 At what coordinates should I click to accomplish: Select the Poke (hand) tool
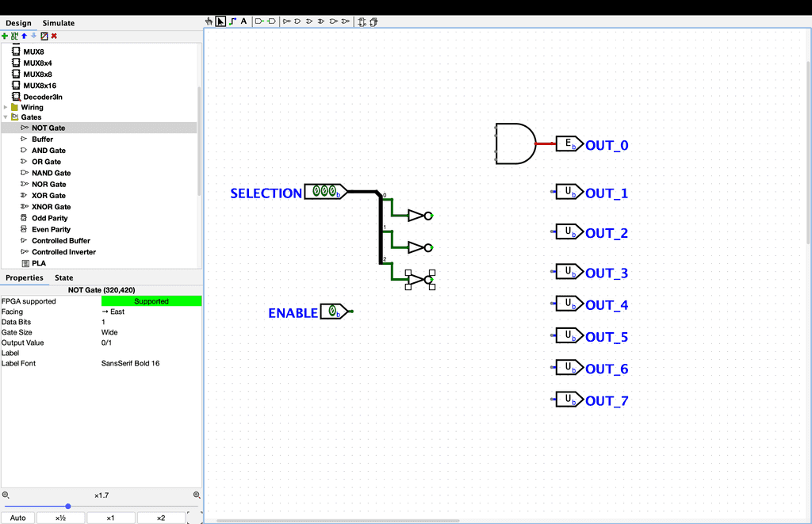pos(209,21)
